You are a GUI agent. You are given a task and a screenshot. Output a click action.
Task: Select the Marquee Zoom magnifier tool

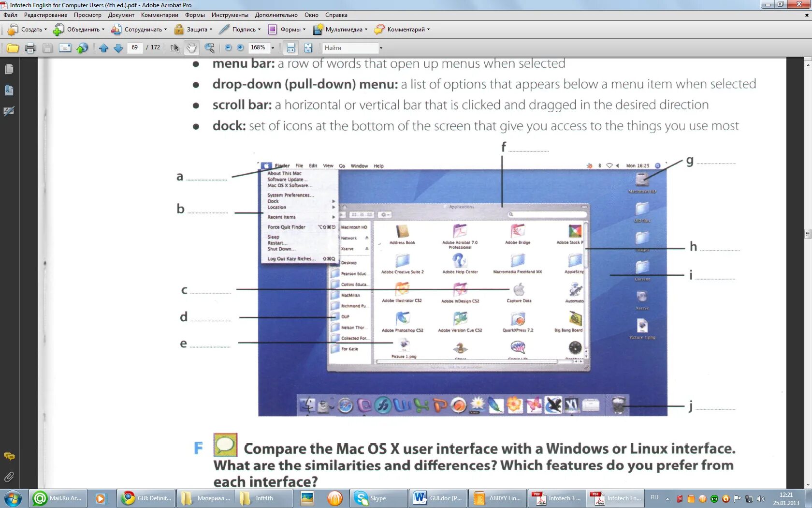pyautogui.click(x=209, y=48)
